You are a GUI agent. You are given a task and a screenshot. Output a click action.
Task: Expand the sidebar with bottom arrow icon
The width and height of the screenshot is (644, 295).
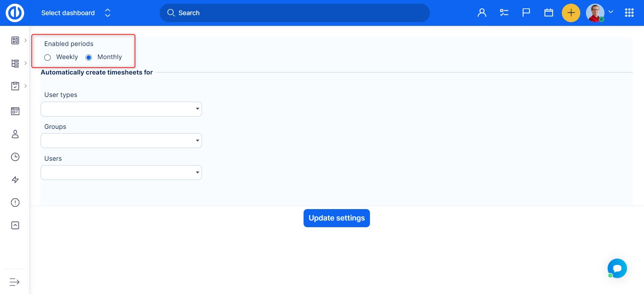(14, 282)
